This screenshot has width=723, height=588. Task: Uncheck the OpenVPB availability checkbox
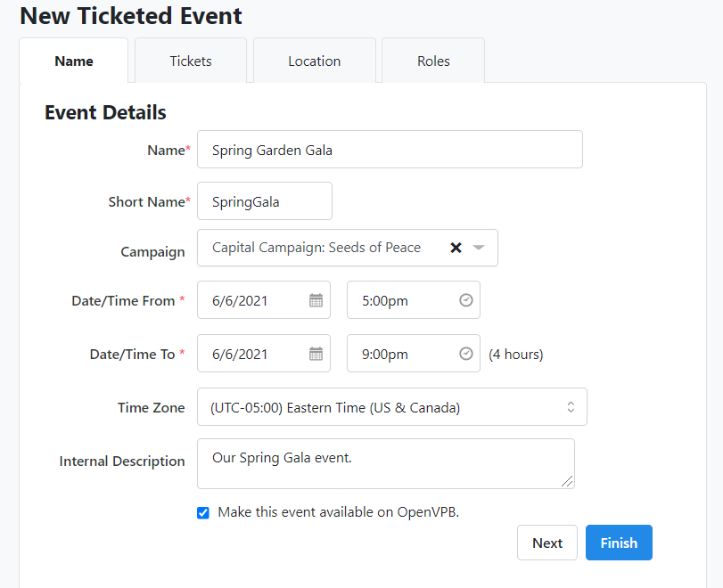point(203,512)
